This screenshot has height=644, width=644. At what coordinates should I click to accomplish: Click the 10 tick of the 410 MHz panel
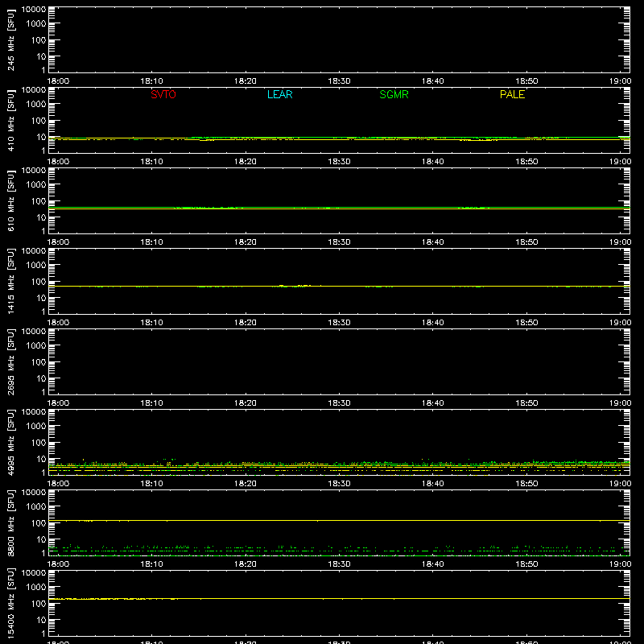point(41,137)
